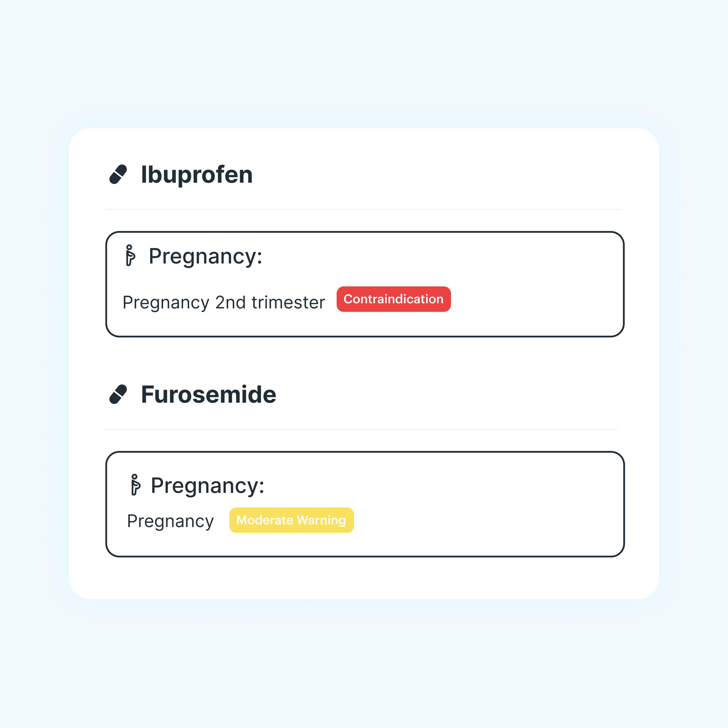728x728 pixels.
Task: Select the Pregnancy 2nd trimester text
Action: click(224, 303)
